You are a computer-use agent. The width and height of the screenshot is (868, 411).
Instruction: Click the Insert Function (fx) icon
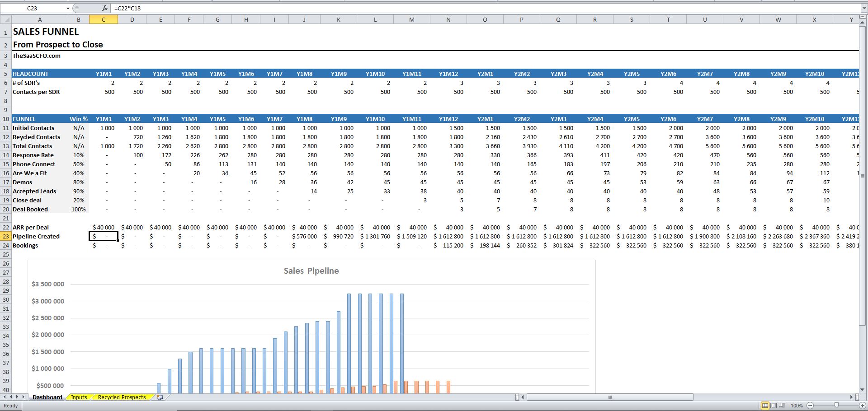pos(104,8)
